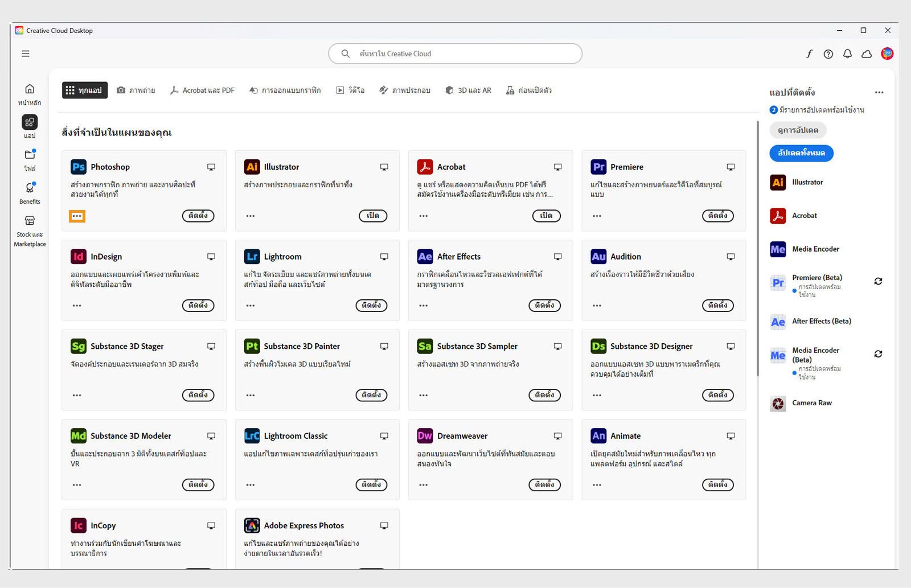911x588 pixels.
Task: Click the Update All button
Action: (801, 153)
